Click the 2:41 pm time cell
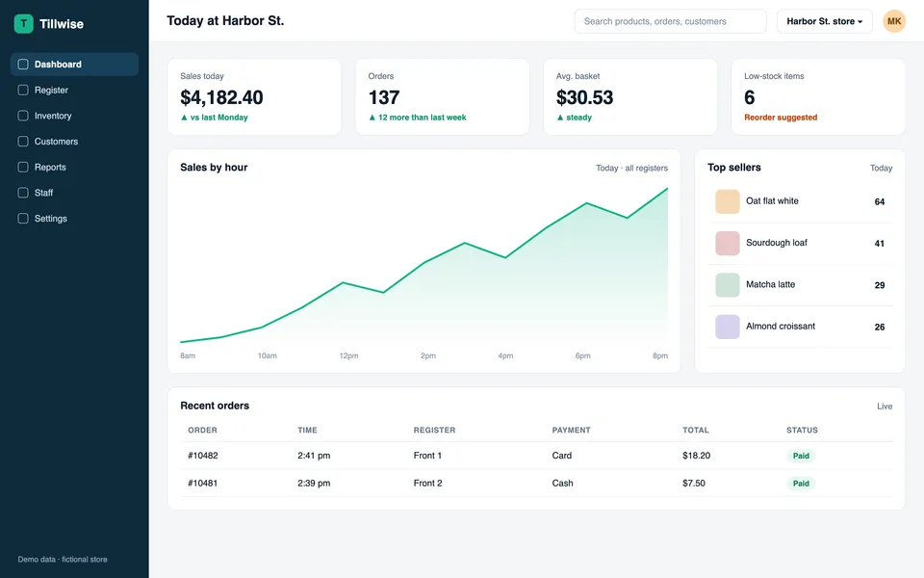The image size is (924, 578). coord(314,456)
